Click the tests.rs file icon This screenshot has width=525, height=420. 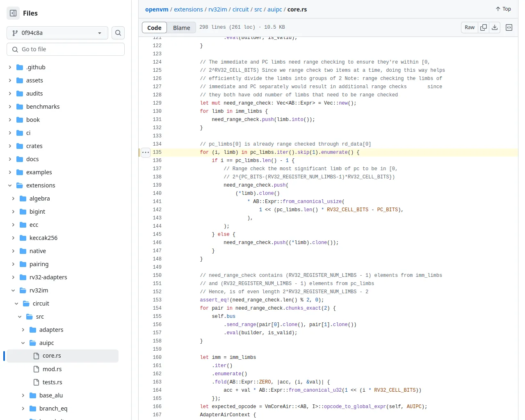[36, 382]
